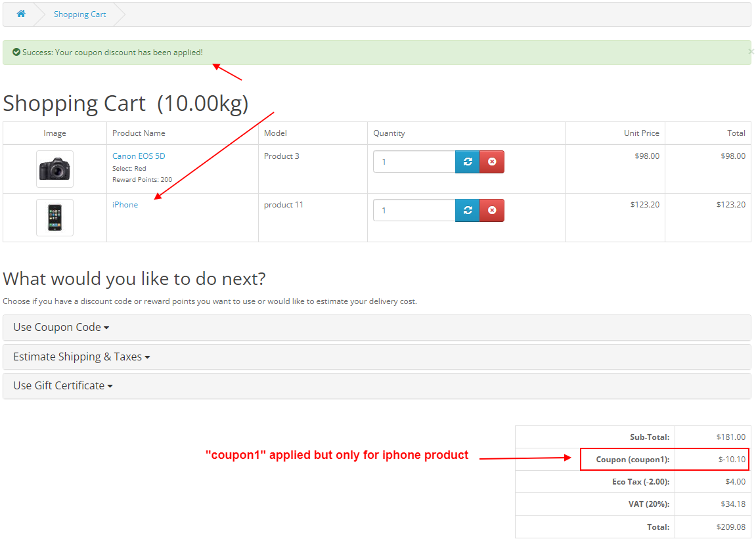This screenshot has height=541, width=756.
Task: View the iPhone product thumbnail
Action: click(x=55, y=217)
